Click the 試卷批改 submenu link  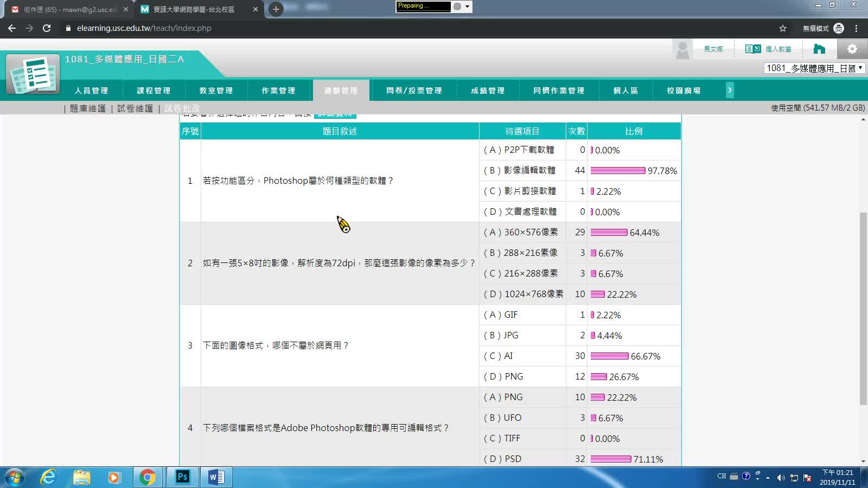point(182,108)
